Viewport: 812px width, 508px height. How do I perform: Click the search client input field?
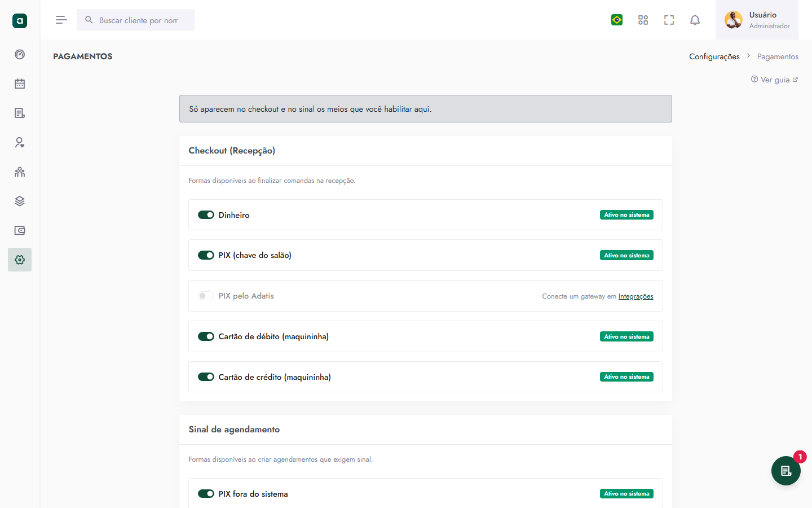[135, 20]
